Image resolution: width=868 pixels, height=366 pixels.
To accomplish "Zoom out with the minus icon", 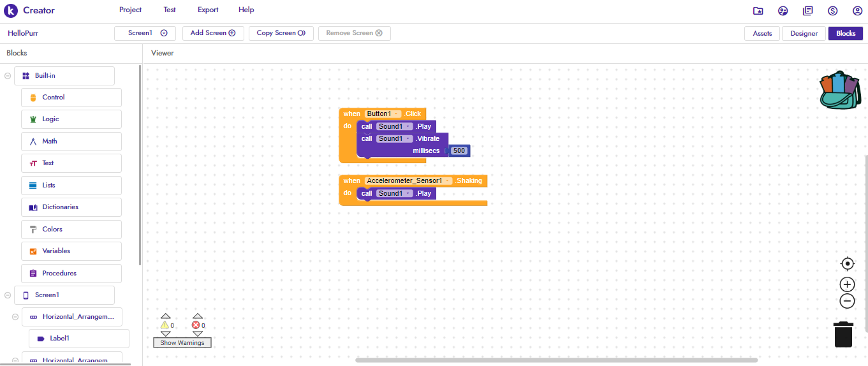I will click(847, 302).
